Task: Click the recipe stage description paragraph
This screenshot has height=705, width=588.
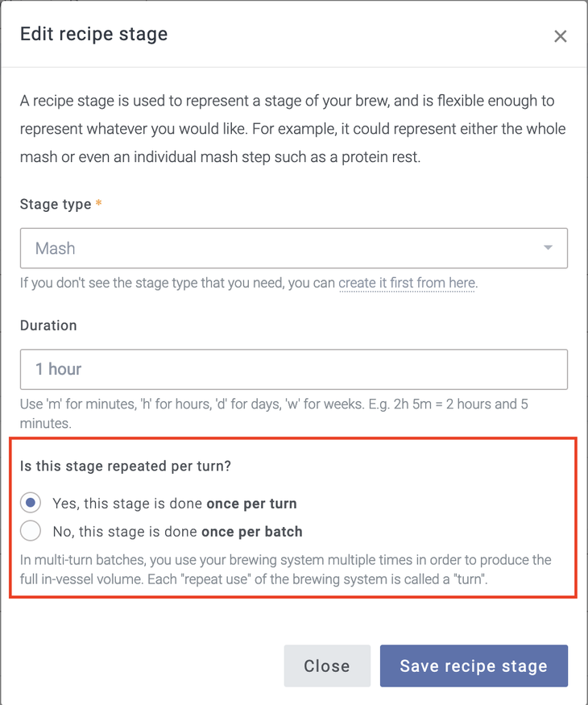Action: click(x=293, y=129)
